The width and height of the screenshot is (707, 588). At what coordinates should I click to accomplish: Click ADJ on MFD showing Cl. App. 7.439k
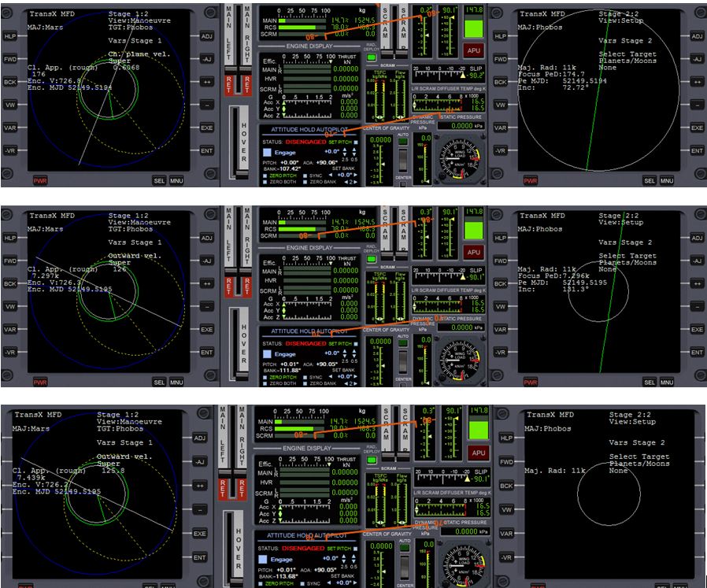pos(200,438)
